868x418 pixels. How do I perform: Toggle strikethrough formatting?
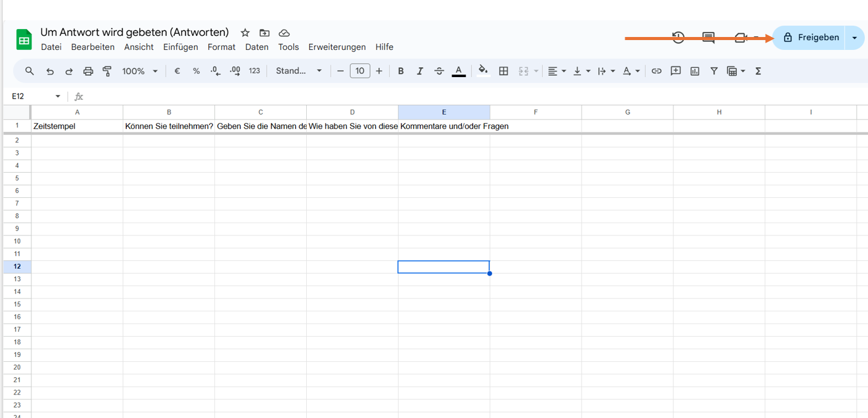[439, 71]
